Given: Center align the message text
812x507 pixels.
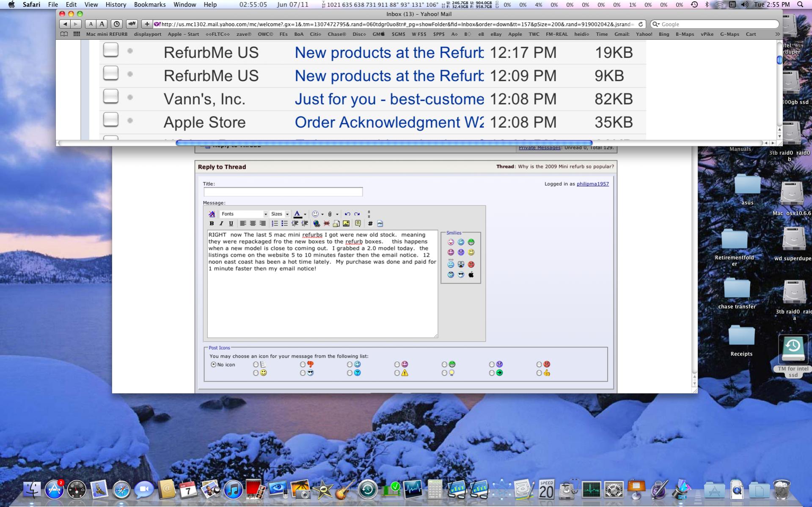Looking at the screenshot, I should pyautogui.click(x=253, y=223).
